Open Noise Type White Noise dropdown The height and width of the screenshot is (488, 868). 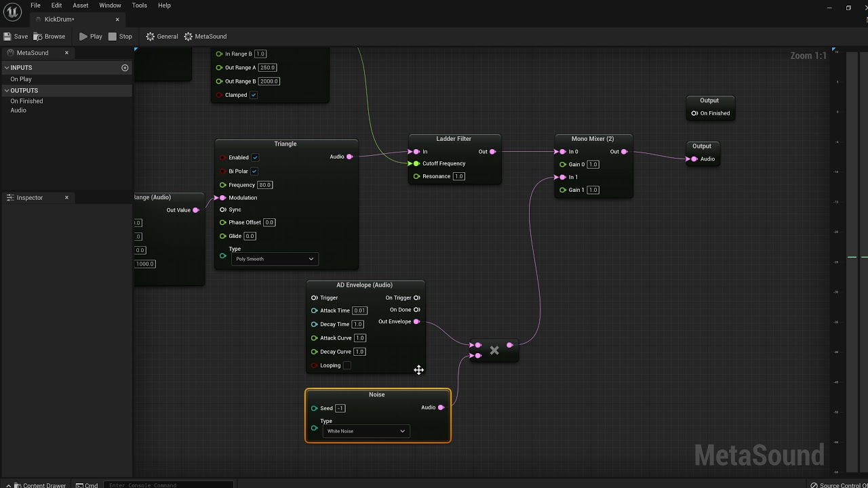366,431
